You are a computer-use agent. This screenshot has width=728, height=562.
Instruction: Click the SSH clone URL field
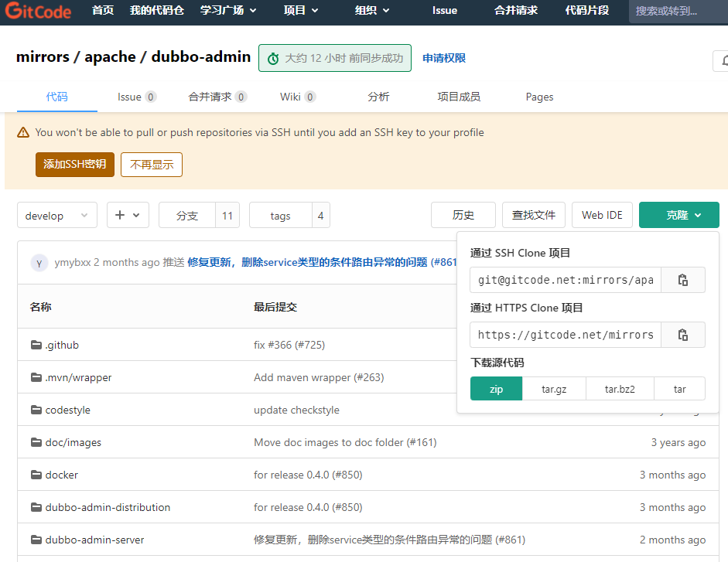(566, 280)
